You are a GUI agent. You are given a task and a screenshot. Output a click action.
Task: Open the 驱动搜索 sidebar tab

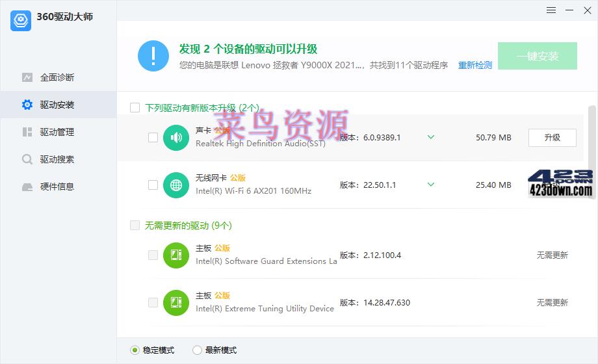(x=58, y=159)
